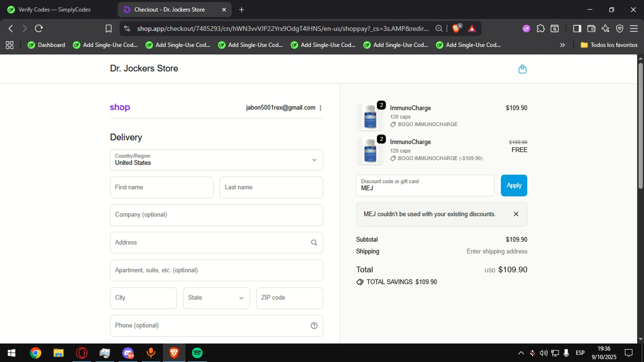The height and width of the screenshot is (362, 644).
Task: Open Chrome from the taskbar
Action: coord(36,353)
